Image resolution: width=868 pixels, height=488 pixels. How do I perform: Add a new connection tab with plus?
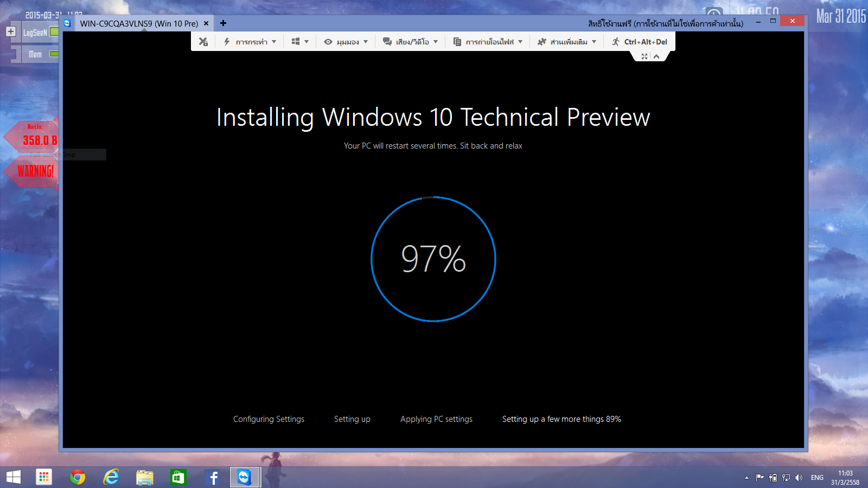(x=223, y=23)
